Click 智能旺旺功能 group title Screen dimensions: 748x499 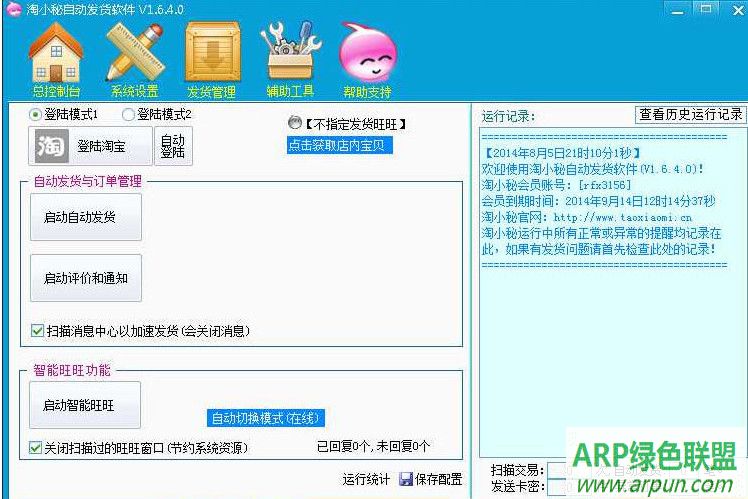pyautogui.click(x=72, y=370)
